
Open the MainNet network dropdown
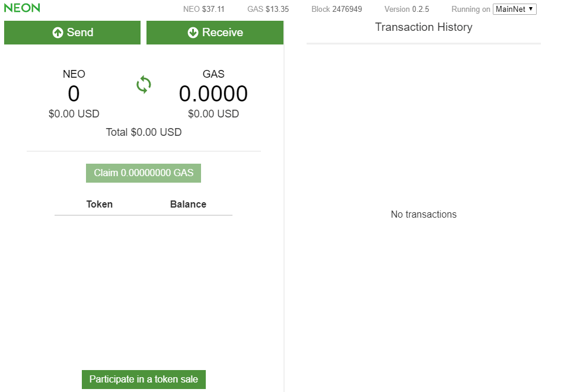pyautogui.click(x=514, y=9)
